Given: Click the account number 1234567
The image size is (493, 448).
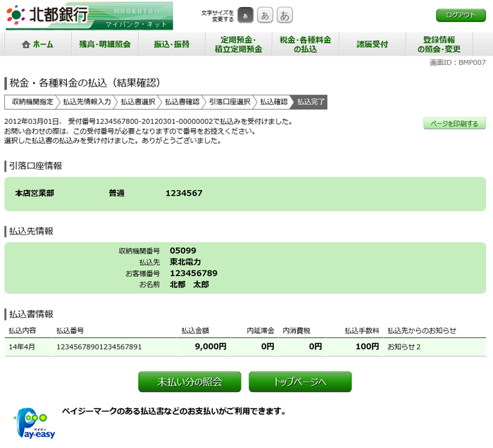Looking at the screenshot, I should coord(184,193).
